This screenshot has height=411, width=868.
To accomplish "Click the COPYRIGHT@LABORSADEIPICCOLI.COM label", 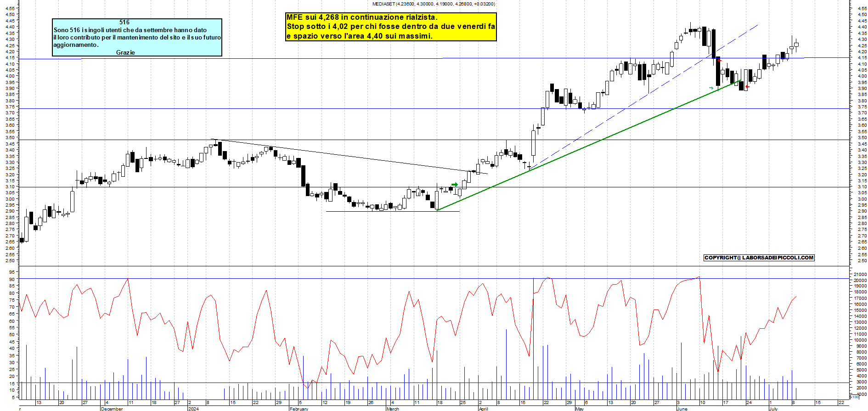I will click(x=759, y=258).
